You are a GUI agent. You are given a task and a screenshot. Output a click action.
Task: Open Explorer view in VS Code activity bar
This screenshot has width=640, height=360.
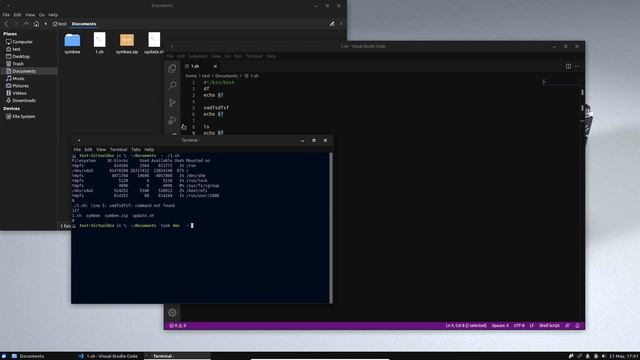tap(172, 68)
